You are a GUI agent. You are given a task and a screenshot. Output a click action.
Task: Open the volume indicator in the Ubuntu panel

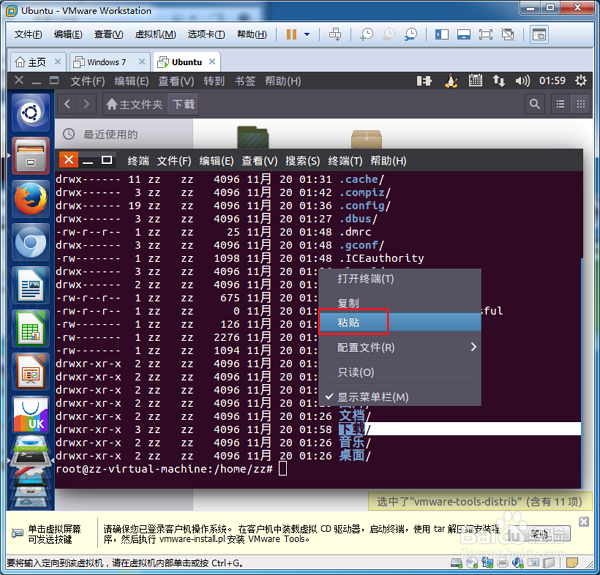[522, 81]
